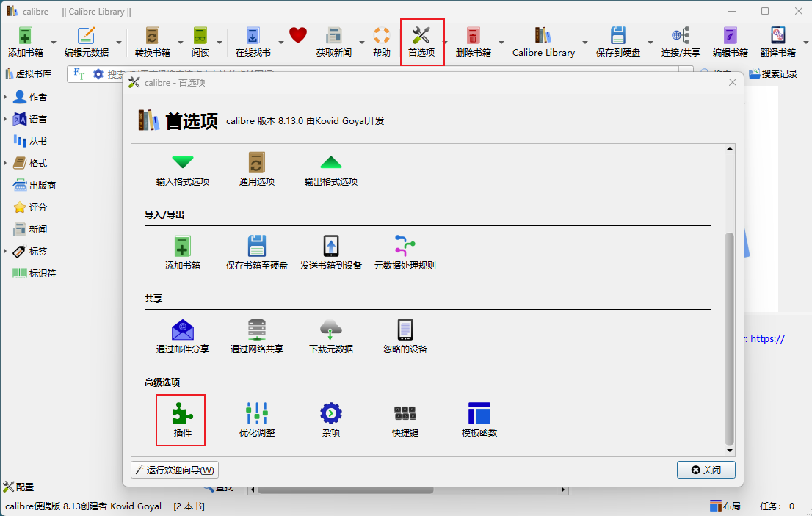Click the 布局 layout button in status bar

[x=725, y=506]
